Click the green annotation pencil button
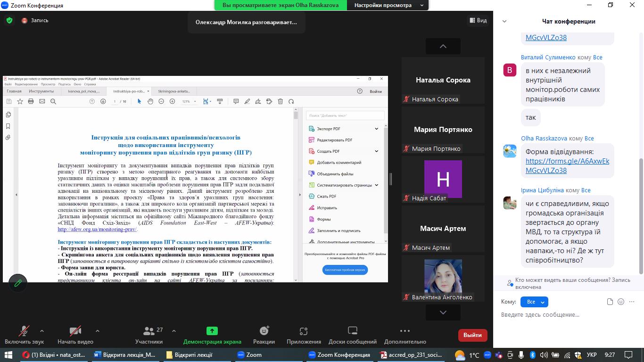 pyautogui.click(x=18, y=283)
